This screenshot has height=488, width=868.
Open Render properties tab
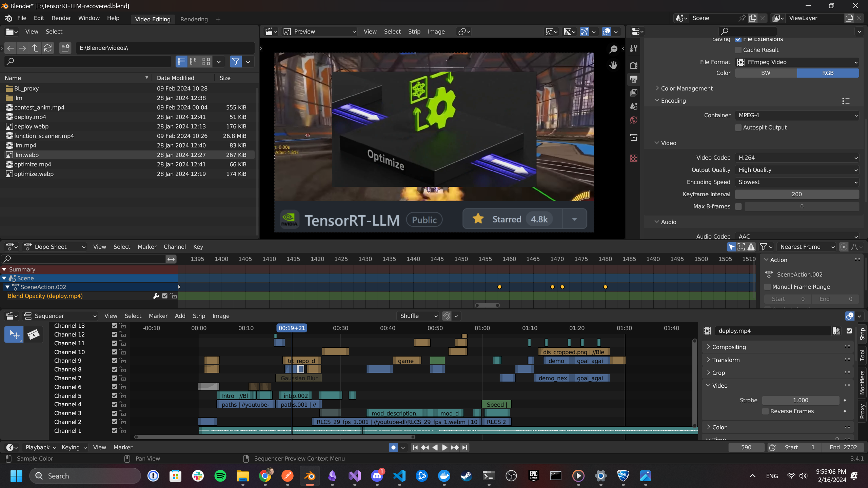(633, 65)
